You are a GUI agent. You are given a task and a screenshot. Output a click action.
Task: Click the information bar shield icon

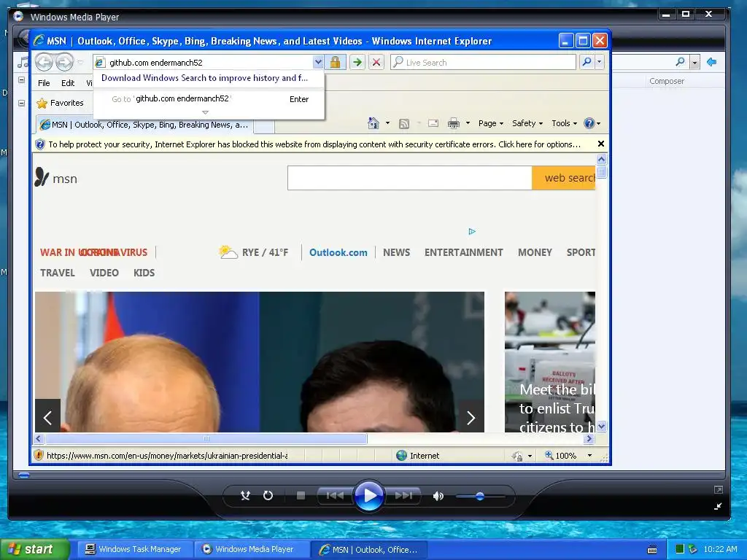[x=40, y=144]
